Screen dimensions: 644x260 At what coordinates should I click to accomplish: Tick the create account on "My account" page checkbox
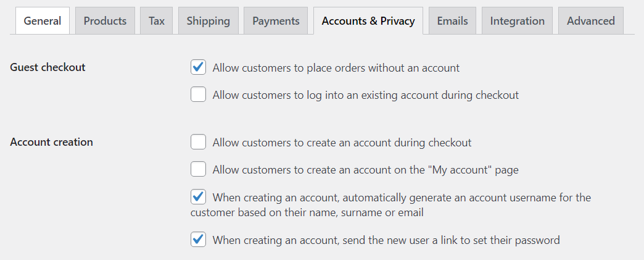point(198,169)
